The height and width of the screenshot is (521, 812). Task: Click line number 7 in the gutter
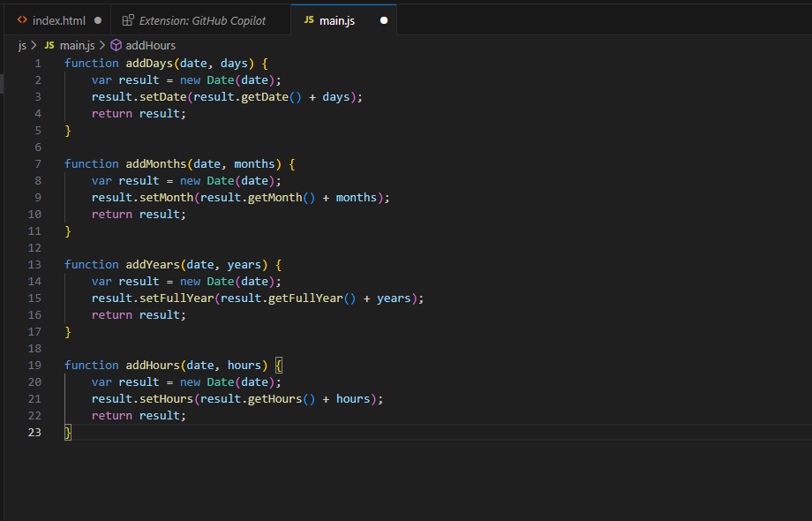(38, 164)
